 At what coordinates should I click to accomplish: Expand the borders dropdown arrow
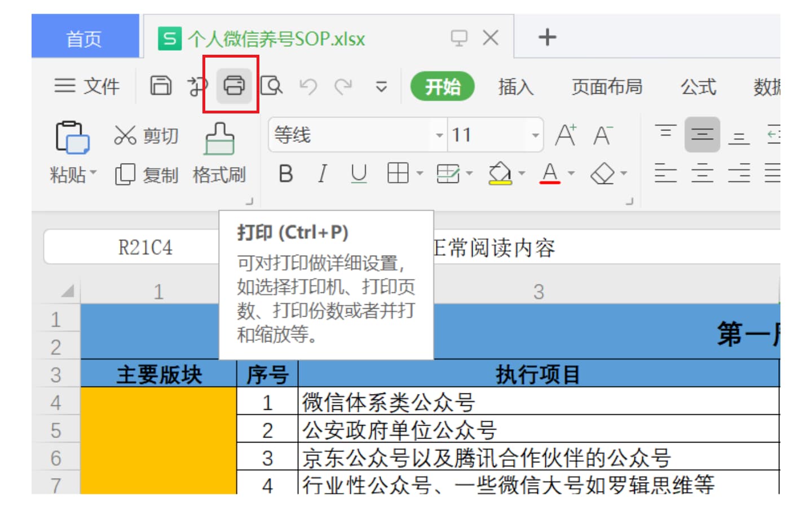pyautogui.click(x=420, y=173)
